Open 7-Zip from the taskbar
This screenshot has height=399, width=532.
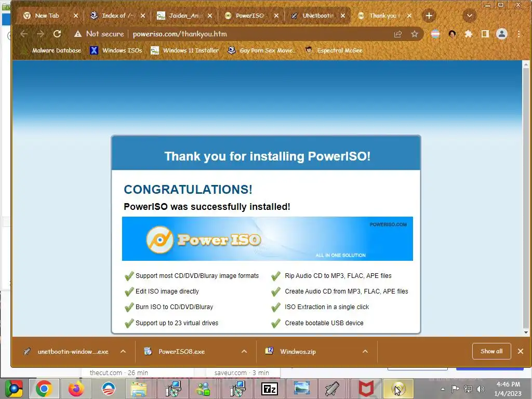coord(270,389)
